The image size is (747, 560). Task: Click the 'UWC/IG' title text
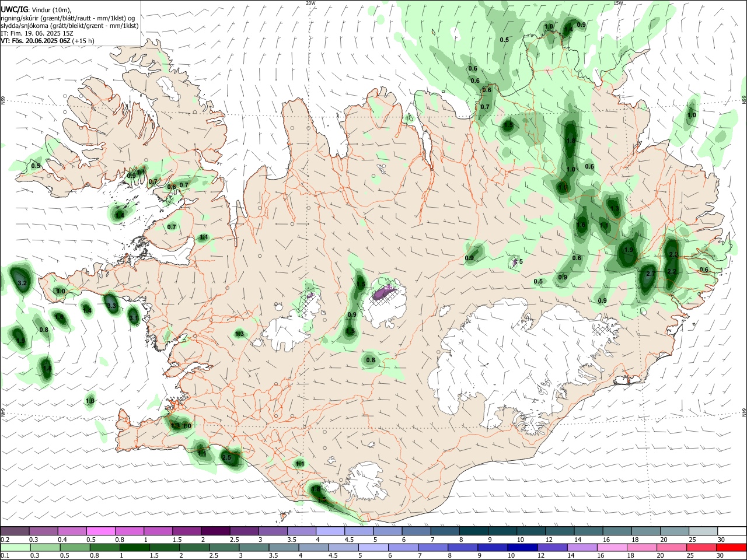[x=14, y=9]
